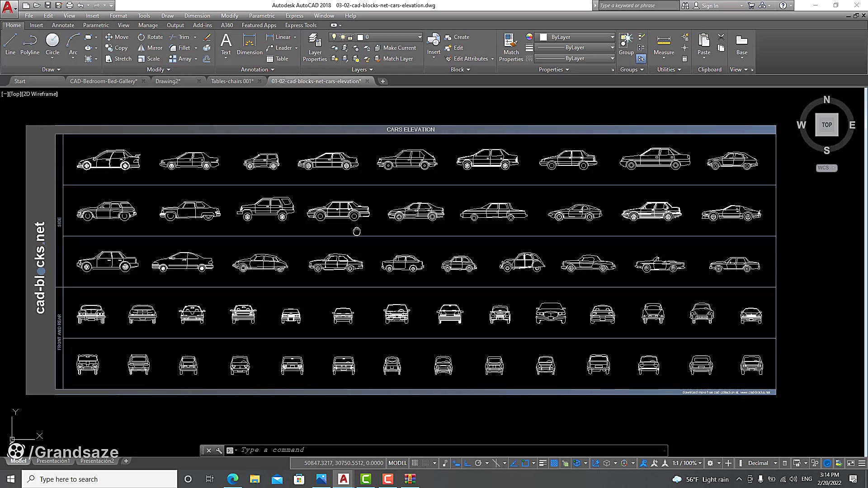
Task: Click the Move tool
Action: 117,37
